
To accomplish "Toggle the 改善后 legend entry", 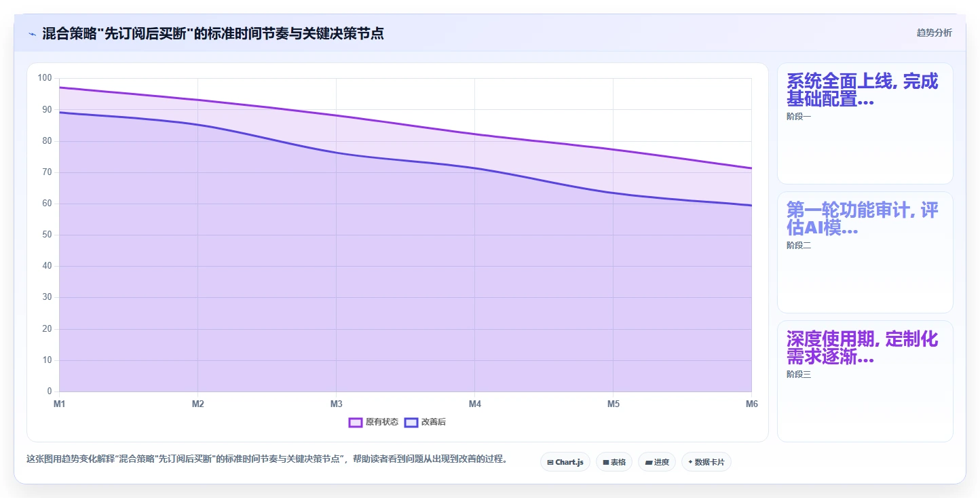I will pyautogui.click(x=425, y=422).
